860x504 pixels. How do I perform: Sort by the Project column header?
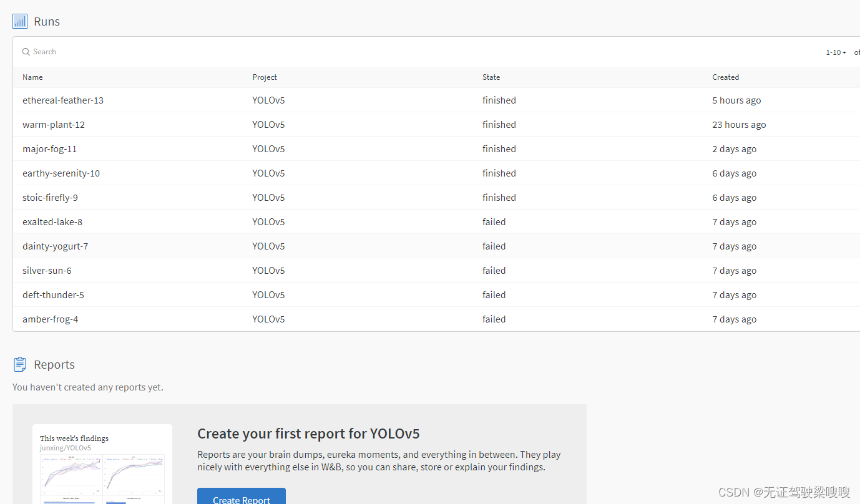click(265, 77)
